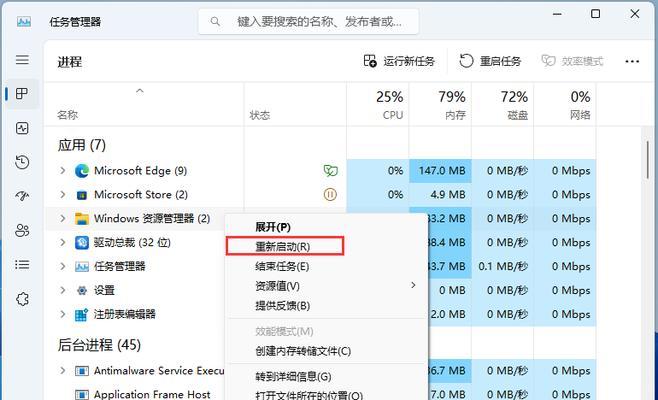
Task: Open the more options ellipsis menu
Action: click(632, 61)
